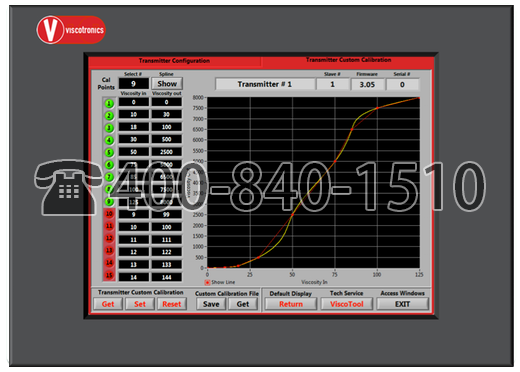Click Get under Custom Calibration File
The image size is (520, 372).
coord(243,304)
